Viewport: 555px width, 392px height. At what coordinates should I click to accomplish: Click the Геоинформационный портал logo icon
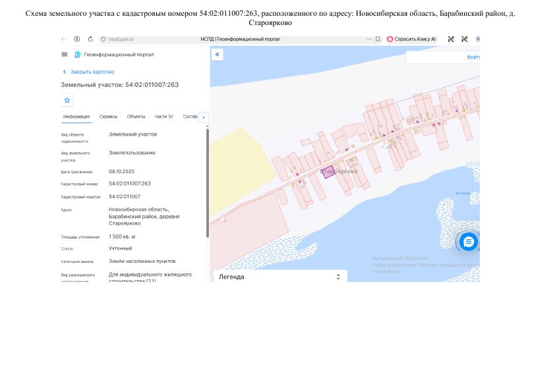pyautogui.click(x=78, y=55)
